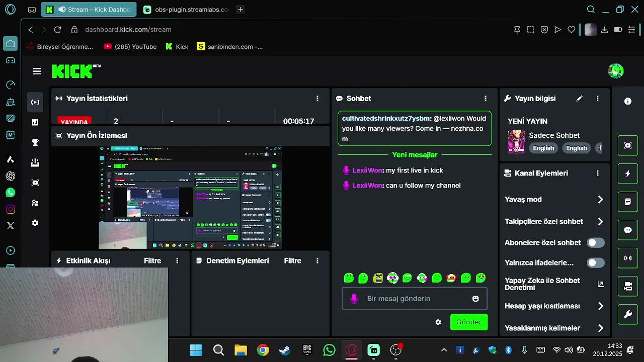Click the info circle icon on right rail
Viewport: 644px width, 362px height.
click(x=628, y=101)
